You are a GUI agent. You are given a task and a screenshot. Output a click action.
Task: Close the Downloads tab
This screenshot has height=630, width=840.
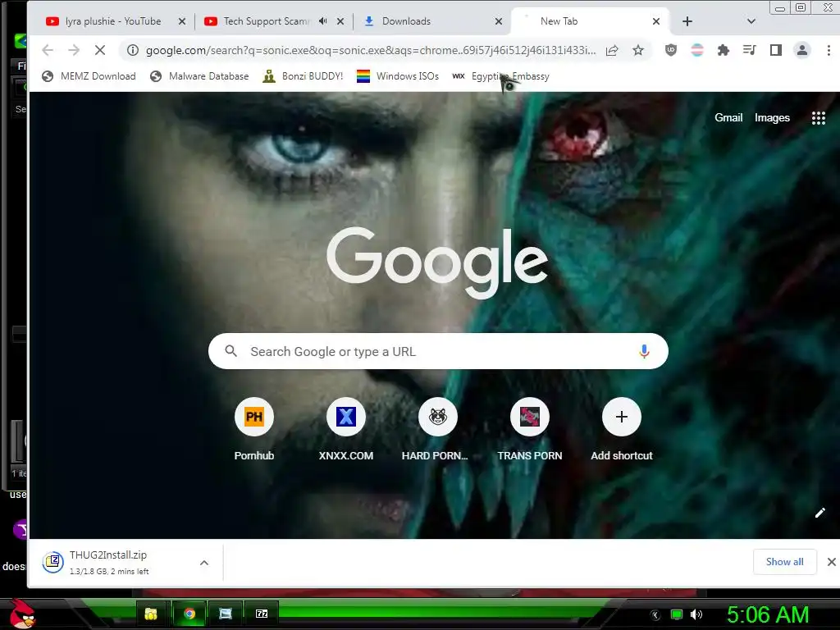click(x=499, y=21)
